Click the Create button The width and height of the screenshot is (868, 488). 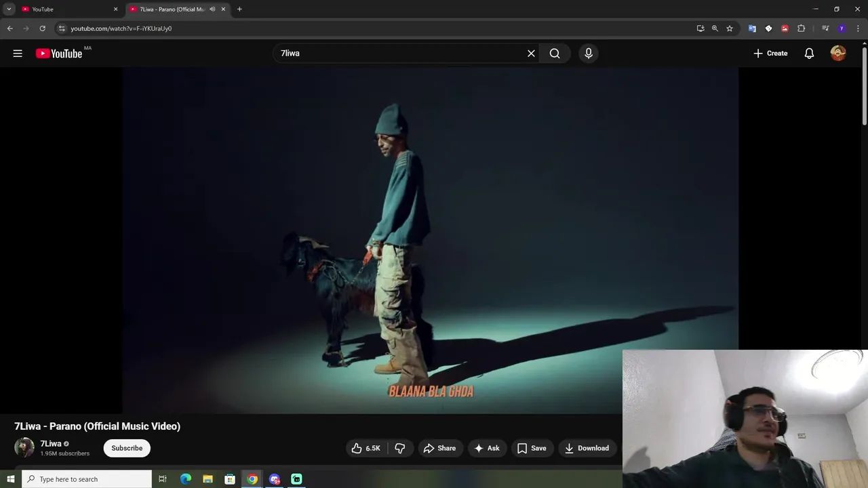(770, 54)
